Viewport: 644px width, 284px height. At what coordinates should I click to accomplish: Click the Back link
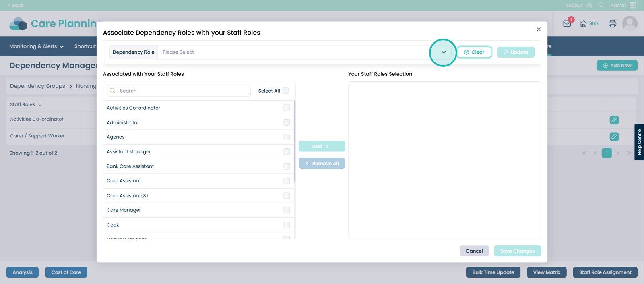(x=16, y=5)
